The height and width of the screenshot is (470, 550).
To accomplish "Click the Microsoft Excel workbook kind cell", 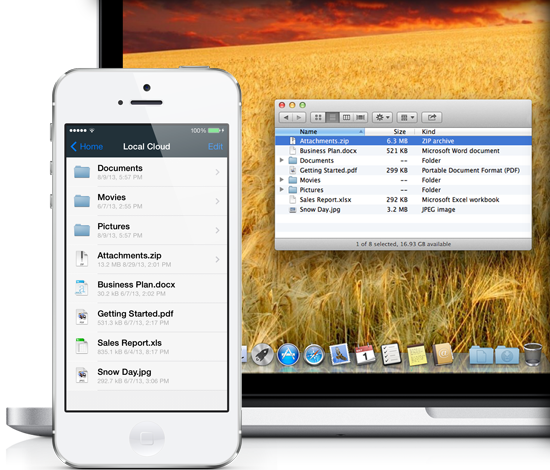I will coord(460,200).
